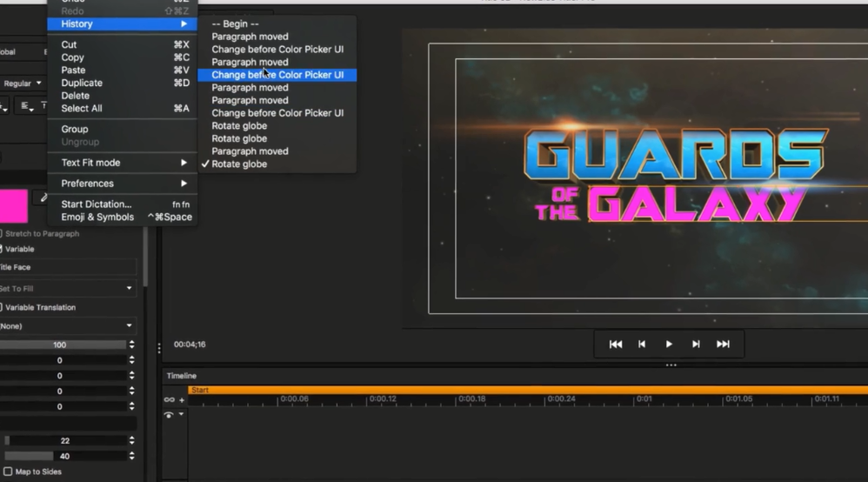Toggle the Variable Translation checkbox
Screen dimensions: 868x482
[x=2, y=307]
